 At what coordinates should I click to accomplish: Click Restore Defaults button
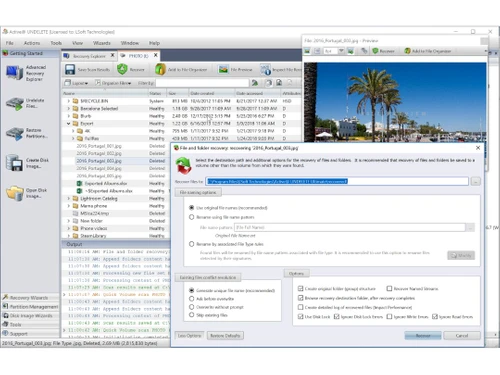(225, 335)
